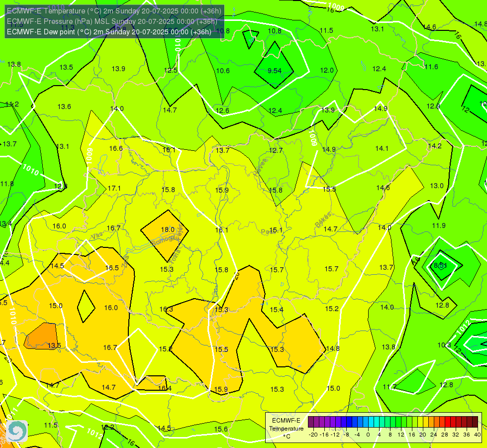Click the 13.0 grid value
This screenshot has width=487, height=448.
coord(437,186)
